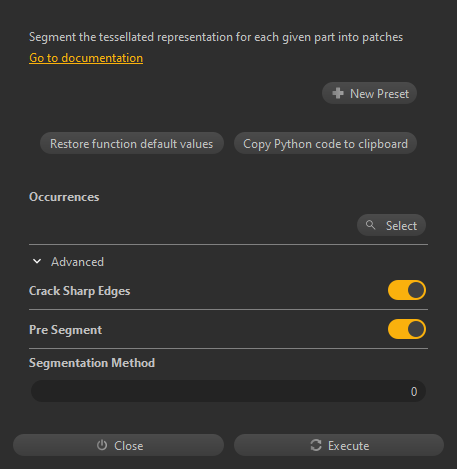Turn off the Pre Segment switch
The width and height of the screenshot is (457, 469).
tap(407, 329)
